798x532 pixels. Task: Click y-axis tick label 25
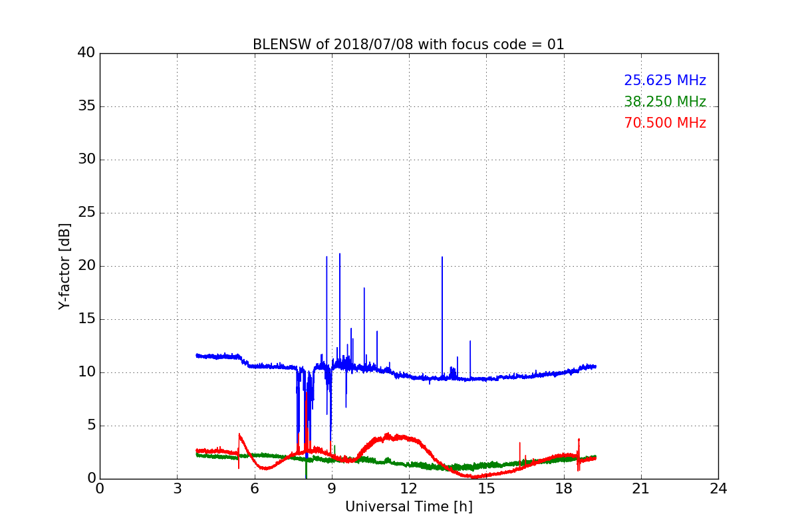86,213
